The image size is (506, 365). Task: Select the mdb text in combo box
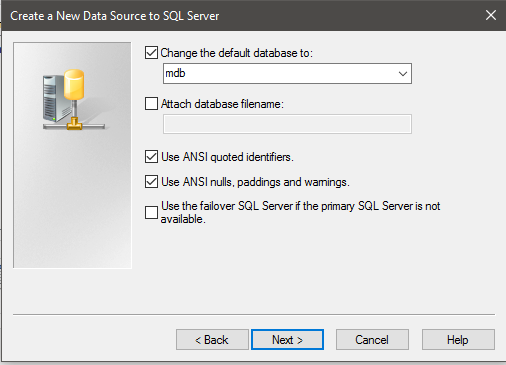click(x=175, y=73)
